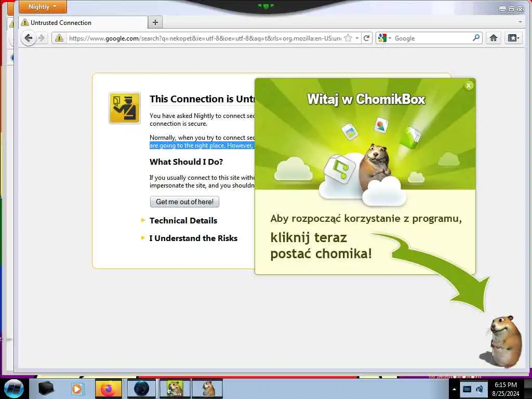Click the network tray icon

coord(467,389)
